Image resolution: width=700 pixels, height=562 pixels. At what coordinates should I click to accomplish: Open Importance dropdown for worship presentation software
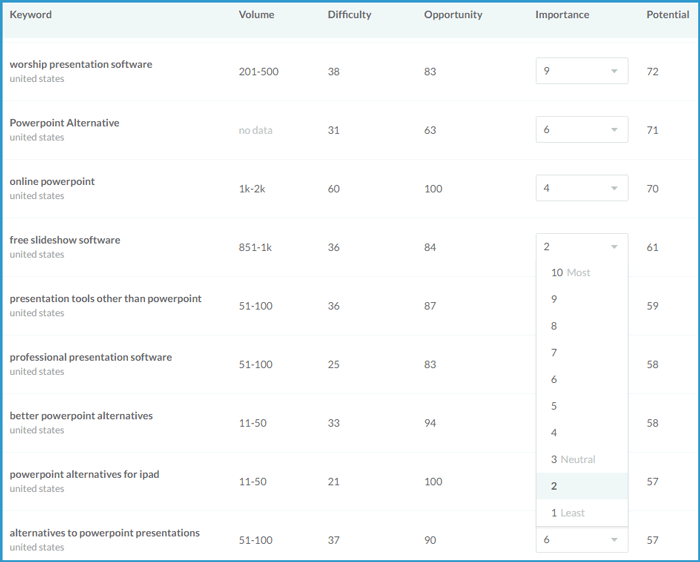coord(582,71)
